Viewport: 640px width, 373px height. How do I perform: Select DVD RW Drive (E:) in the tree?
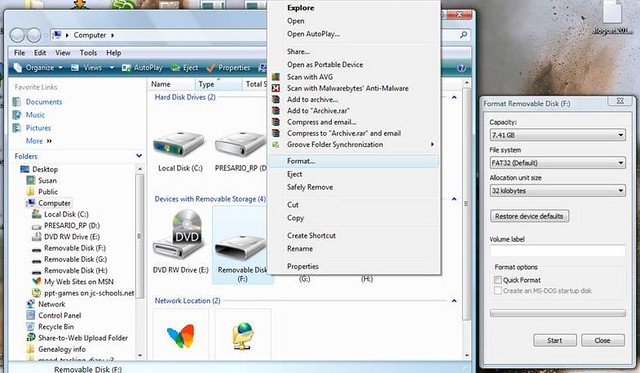pyautogui.click(x=72, y=237)
